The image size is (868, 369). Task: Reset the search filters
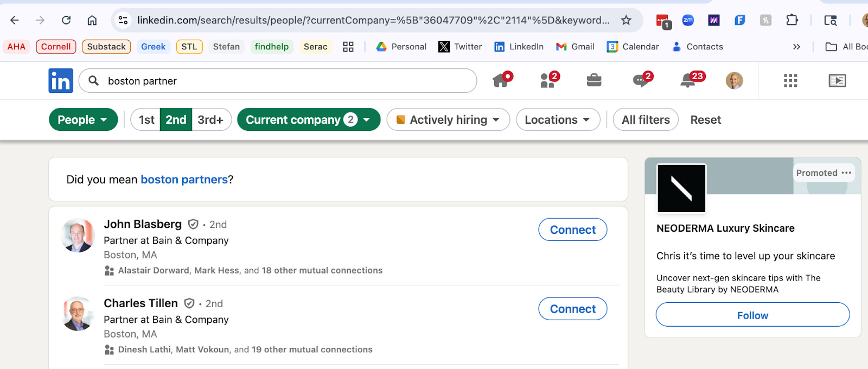coord(705,120)
